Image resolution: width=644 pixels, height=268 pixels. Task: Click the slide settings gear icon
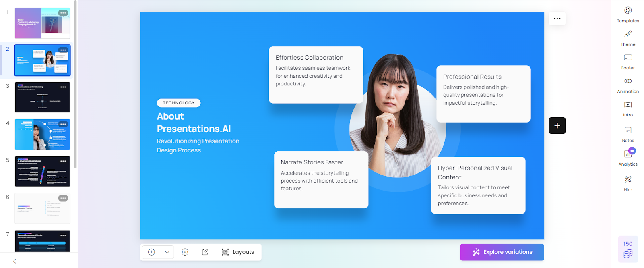click(x=185, y=252)
